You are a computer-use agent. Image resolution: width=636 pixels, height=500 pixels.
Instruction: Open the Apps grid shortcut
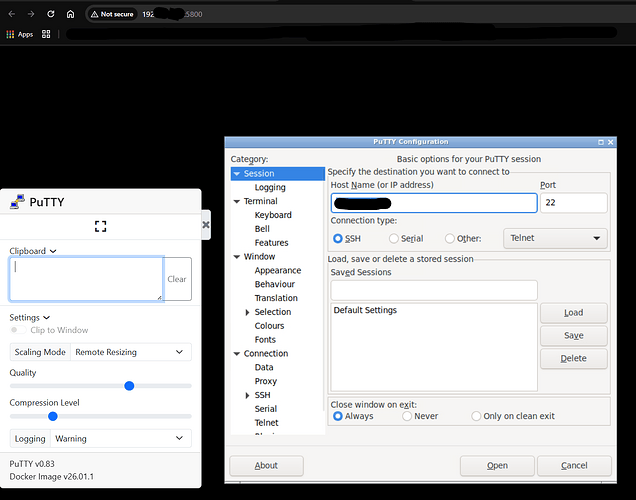20,34
